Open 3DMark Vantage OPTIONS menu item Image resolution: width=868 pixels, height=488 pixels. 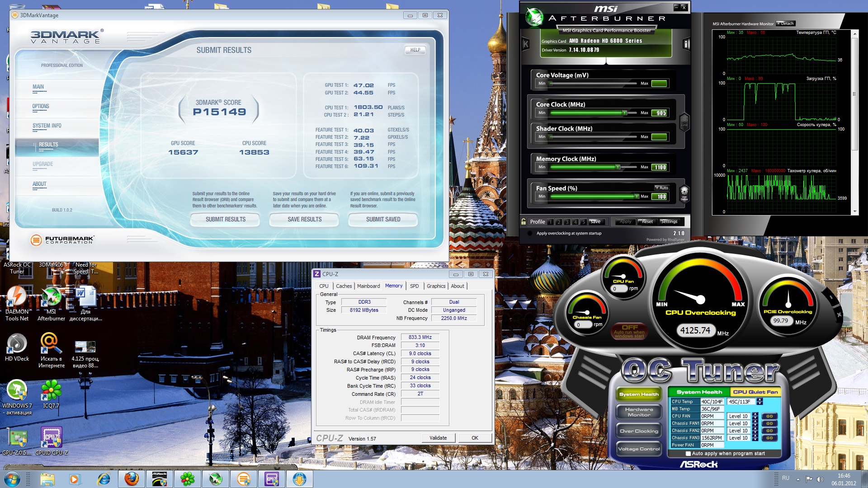41,107
